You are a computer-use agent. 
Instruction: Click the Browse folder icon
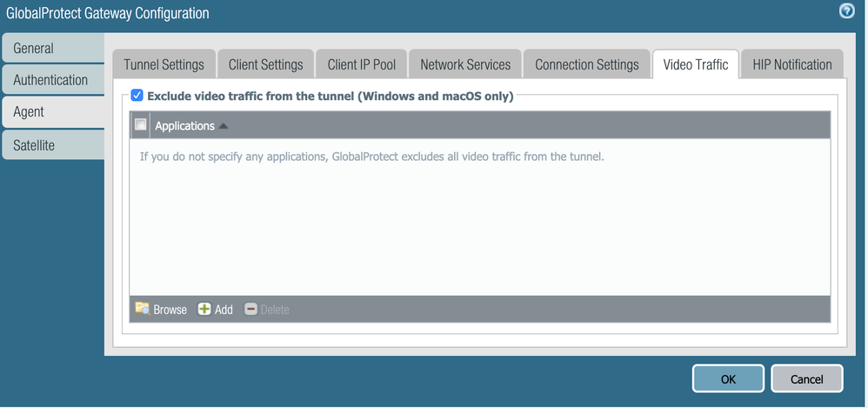coord(143,309)
